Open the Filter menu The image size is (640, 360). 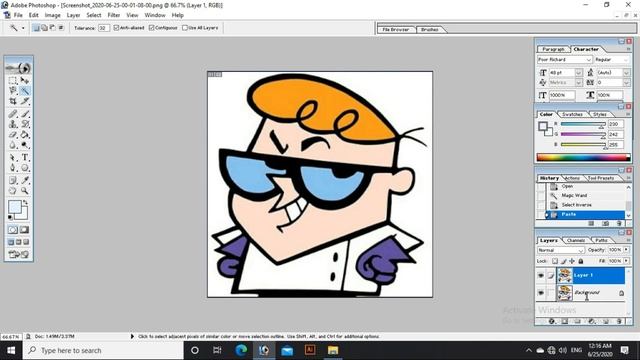point(113,15)
